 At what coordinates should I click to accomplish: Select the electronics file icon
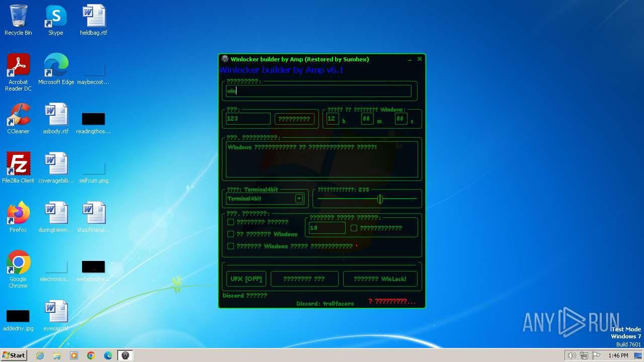[56, 266]
